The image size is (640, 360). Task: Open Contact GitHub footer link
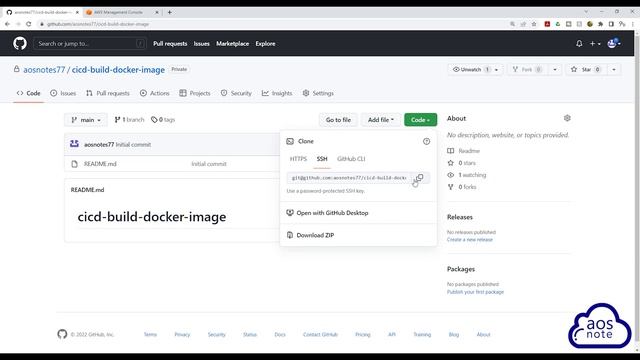pyautogui.click(x=320, y=334)
